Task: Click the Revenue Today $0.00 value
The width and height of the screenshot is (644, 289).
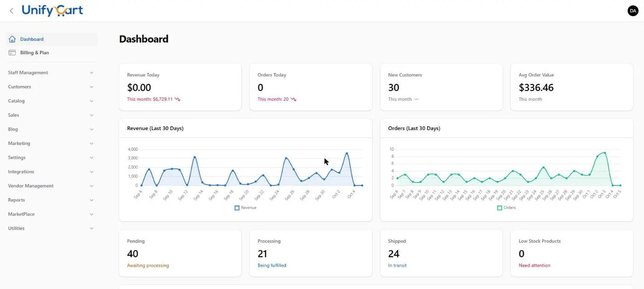Action: [x=139, y=87]
